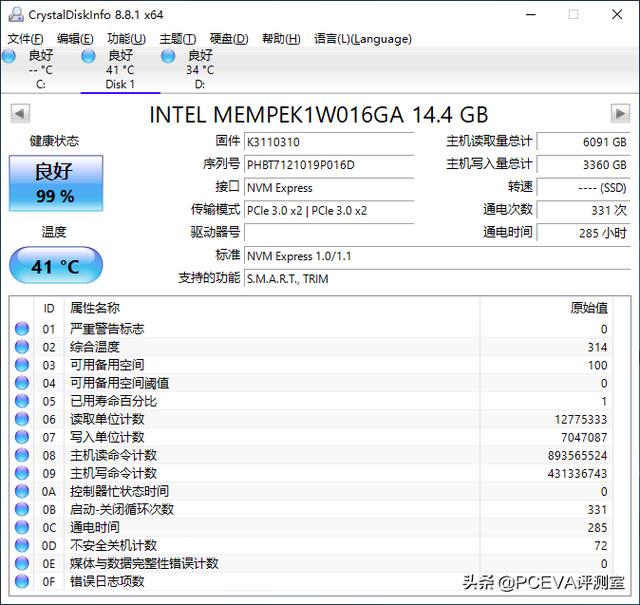This screenshot has height=605, width=640.
Task: Click status orb for attribute 0B 启动-关闭循环次数
Action: (22, 509)
